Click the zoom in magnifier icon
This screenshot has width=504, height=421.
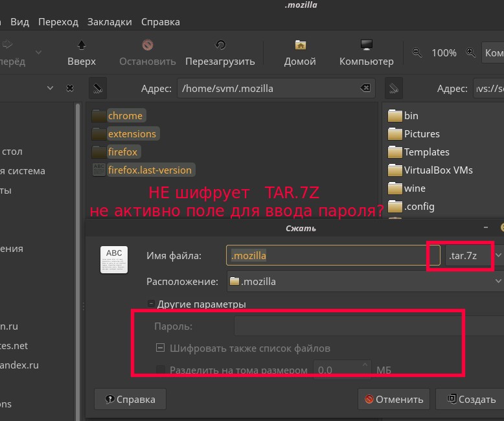470,53
